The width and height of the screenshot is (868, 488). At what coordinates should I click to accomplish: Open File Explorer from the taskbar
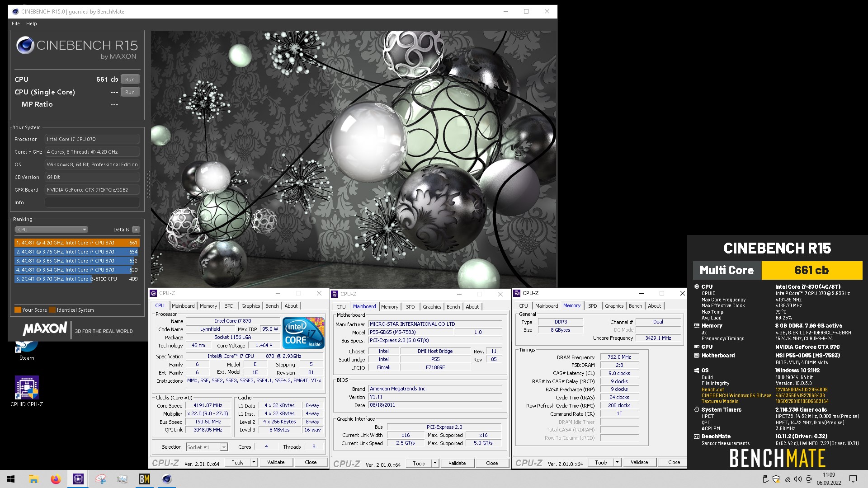click(33, 479)
